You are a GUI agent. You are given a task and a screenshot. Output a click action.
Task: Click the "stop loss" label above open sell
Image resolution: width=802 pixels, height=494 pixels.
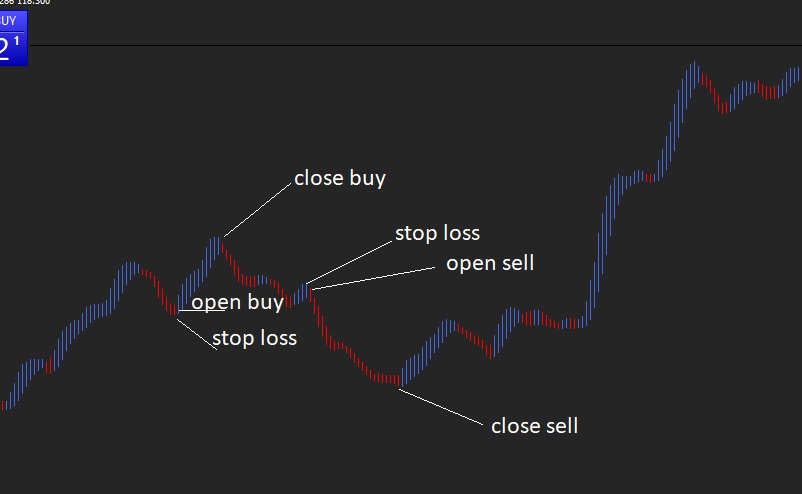(437, 234)
